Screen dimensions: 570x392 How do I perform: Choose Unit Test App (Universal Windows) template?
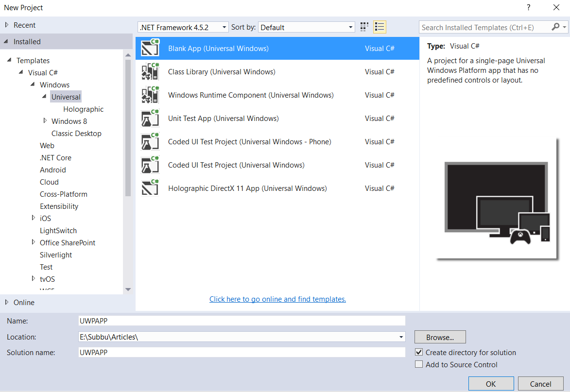pos(277,118)
